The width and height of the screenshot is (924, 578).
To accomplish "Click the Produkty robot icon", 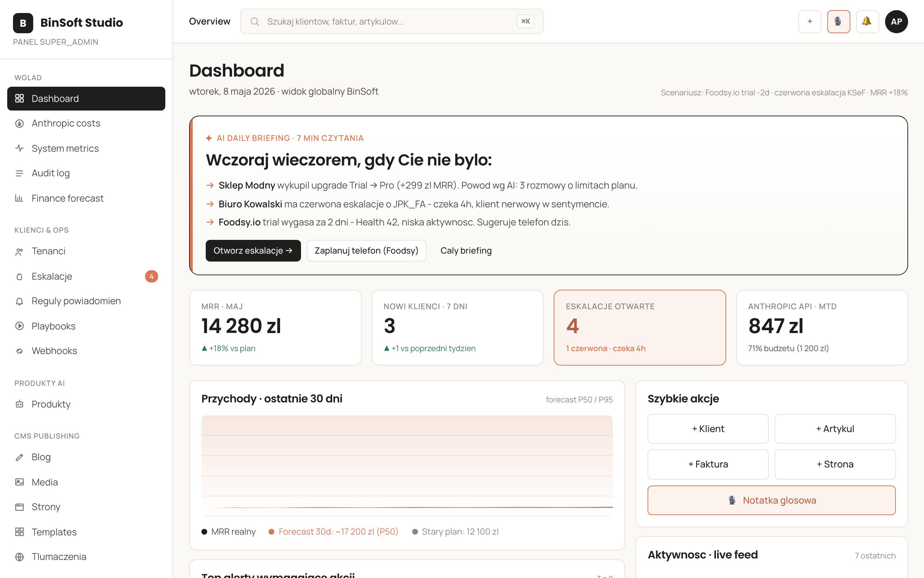I will click(19, 404).
